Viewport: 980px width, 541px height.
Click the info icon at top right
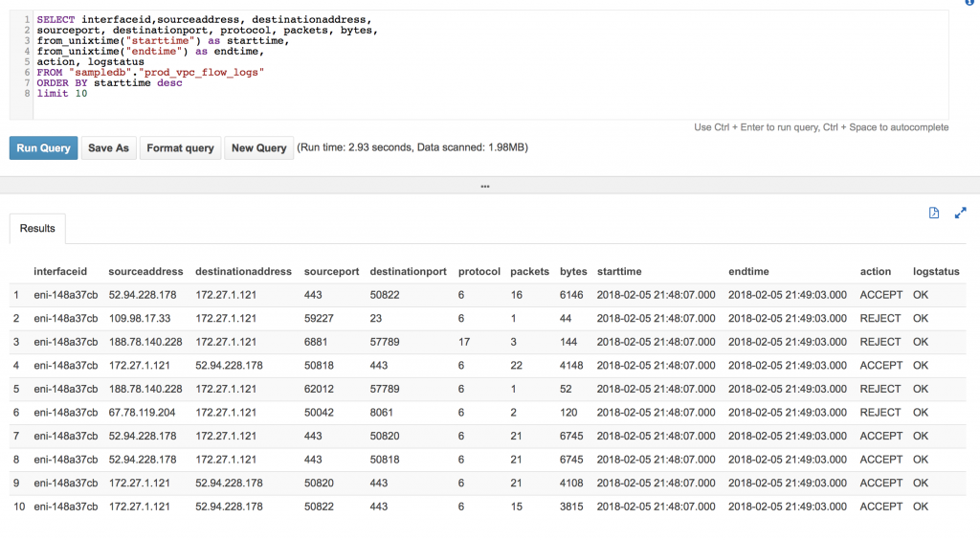click(x=970, y=4)
